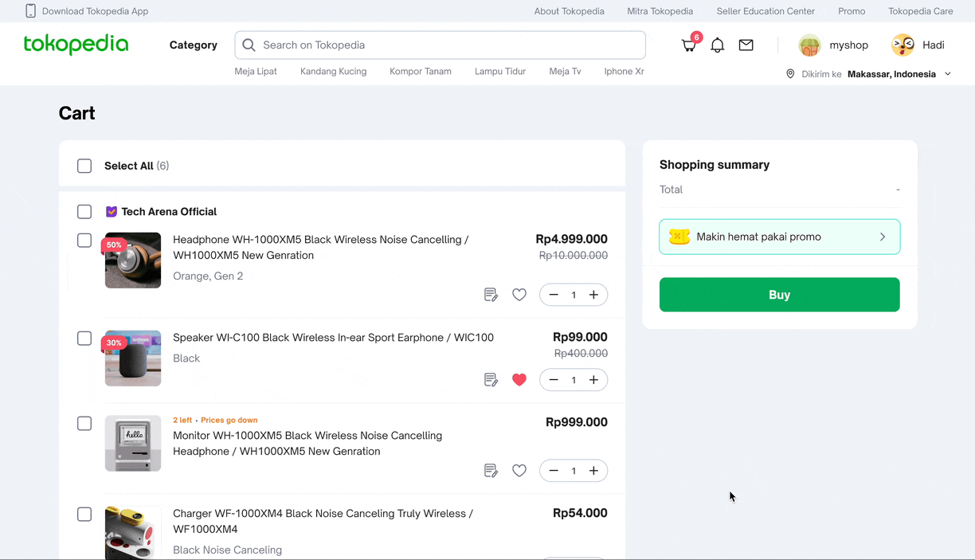
Task: Focus the Search on Tokopedia field
Action: pos(441,45)
